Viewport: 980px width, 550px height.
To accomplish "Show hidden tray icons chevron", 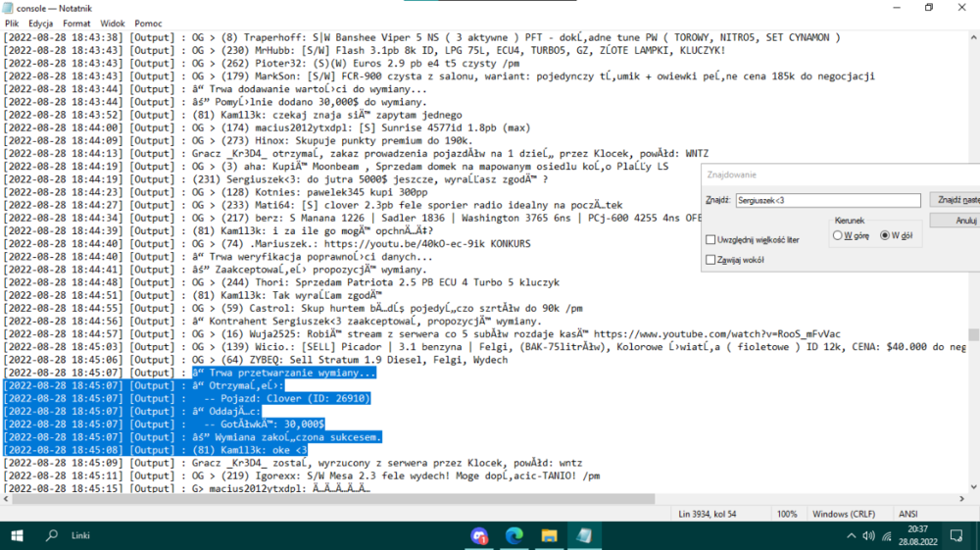I will (x=851, y=535).
